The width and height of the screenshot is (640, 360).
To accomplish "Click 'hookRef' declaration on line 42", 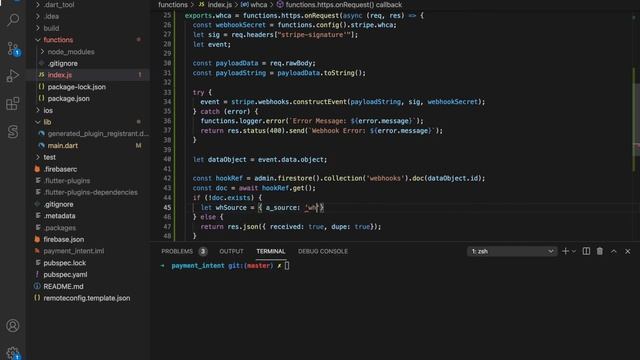I will coord(229,178).
